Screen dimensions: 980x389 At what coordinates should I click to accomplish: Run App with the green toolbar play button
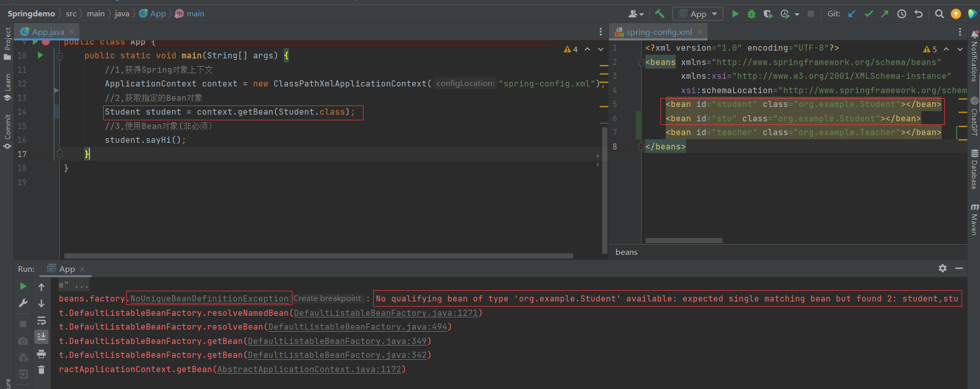(735, 14)
